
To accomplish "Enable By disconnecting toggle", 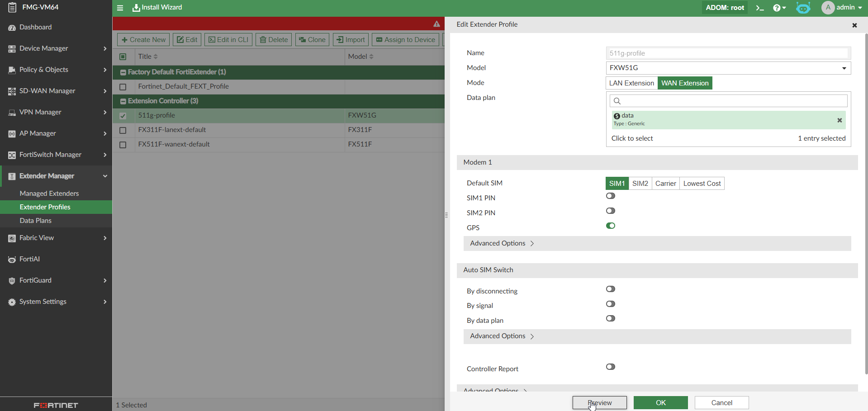I will tap(611, 289).
